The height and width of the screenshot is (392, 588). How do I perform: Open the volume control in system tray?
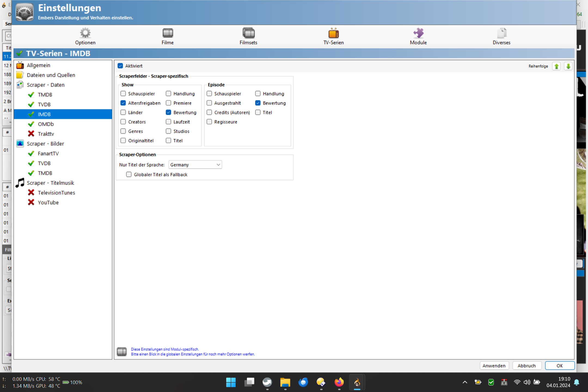[527, 382]
